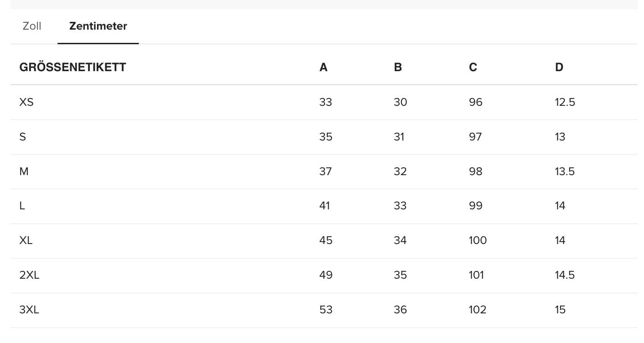Select the L size row label
Viewport: 644px width, 343px height.
point(22,206)
